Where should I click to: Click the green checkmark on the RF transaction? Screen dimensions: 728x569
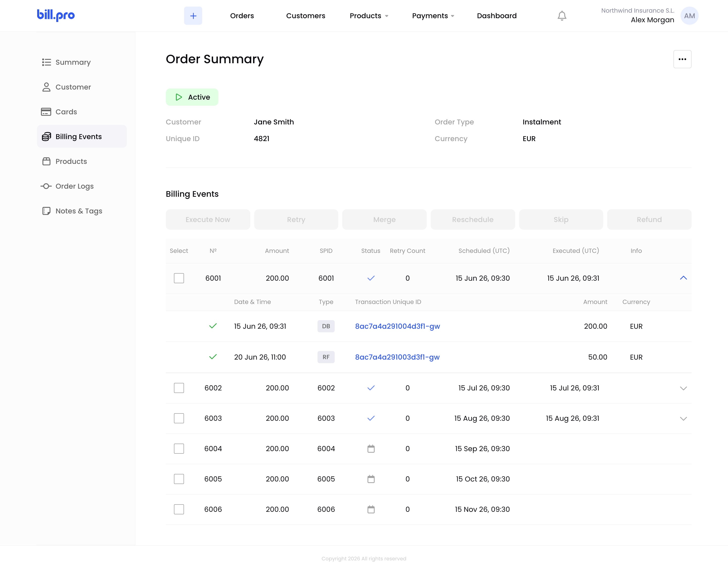tap(213, 357)
